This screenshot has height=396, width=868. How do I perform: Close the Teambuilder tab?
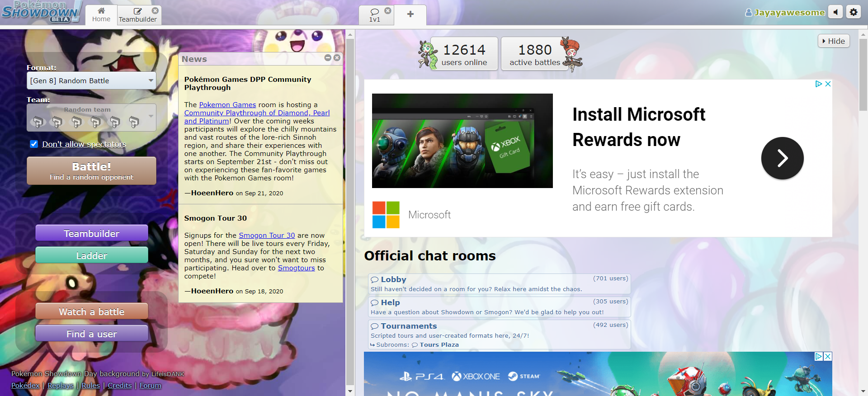pos(155,10)
